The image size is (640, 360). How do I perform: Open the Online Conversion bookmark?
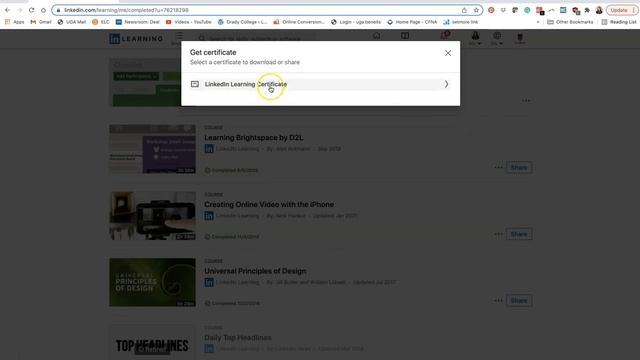299,22
